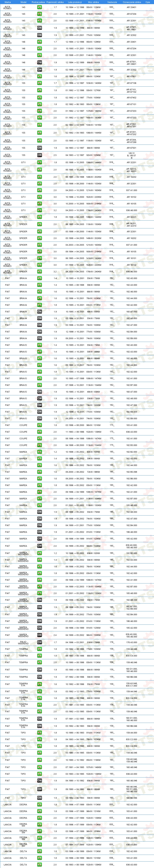Click the Lata produkcji column header
Screen dimensions: 154x868
pyautogui.click(x=75, y=2)
